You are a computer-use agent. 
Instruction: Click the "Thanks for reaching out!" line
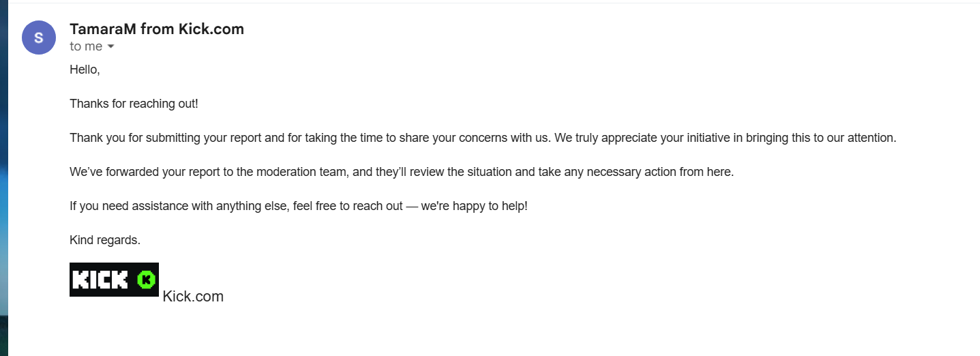[x=134, y=104]
